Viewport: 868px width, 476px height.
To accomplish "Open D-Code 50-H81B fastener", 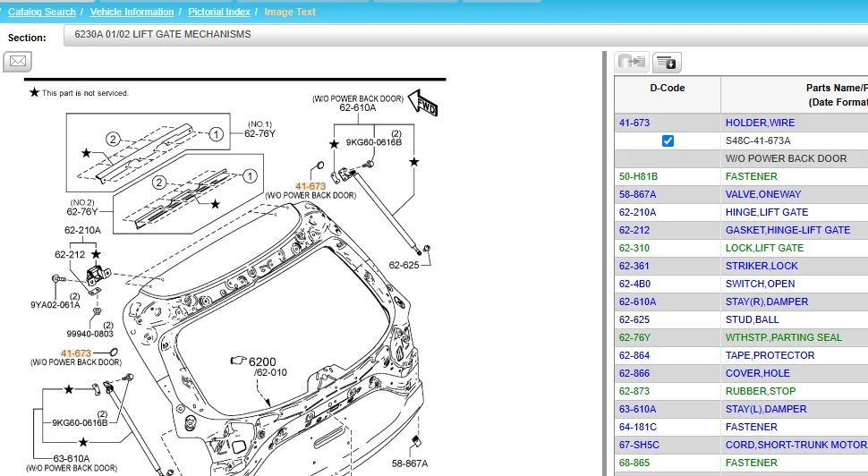I will coord(638,176).
